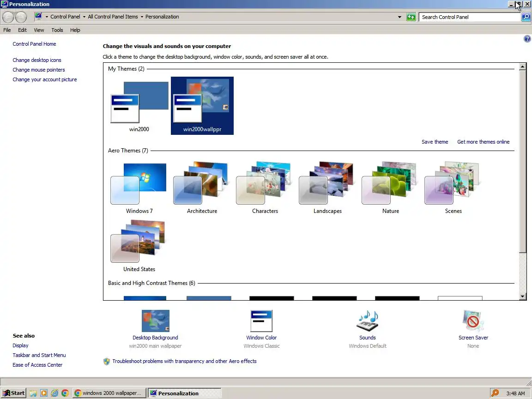Expand the Control Panel breadcrumb dropdown
Screen dimensions: 532x399
[84, 17]
